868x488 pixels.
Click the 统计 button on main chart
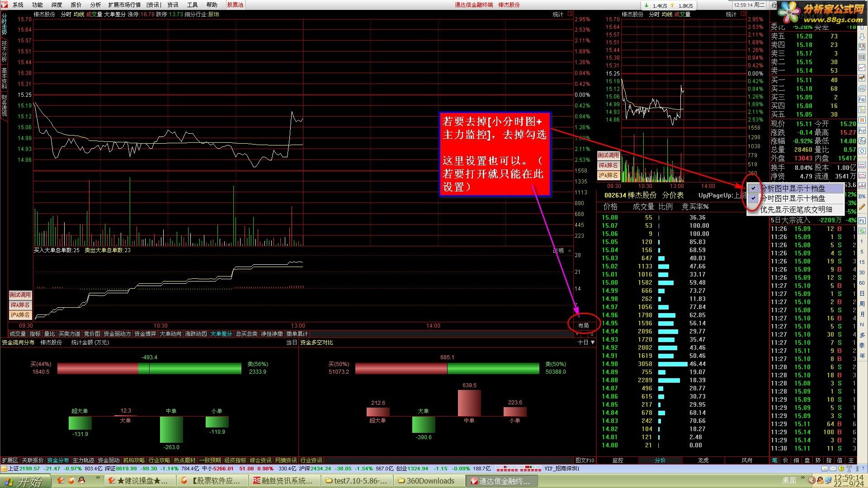[x=558, y=14]
